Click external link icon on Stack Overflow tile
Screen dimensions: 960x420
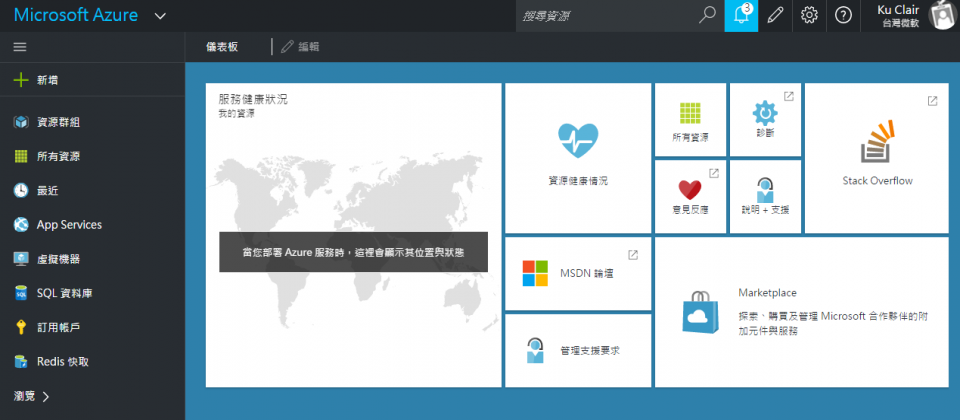[932, 101]
